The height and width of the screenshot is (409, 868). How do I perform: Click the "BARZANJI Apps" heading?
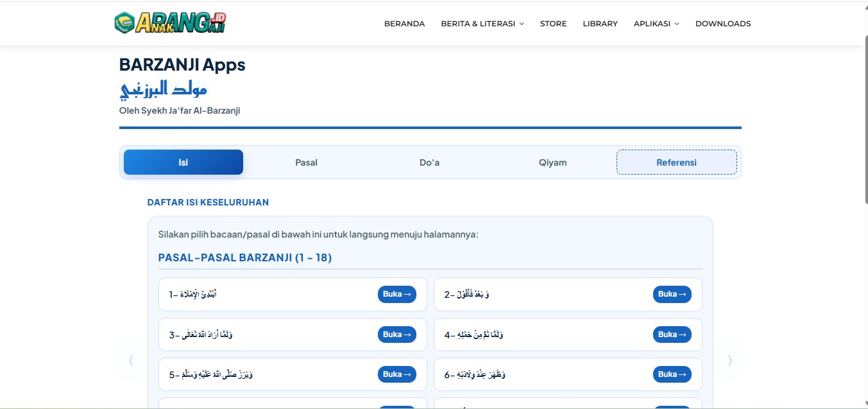click(182, 65)
